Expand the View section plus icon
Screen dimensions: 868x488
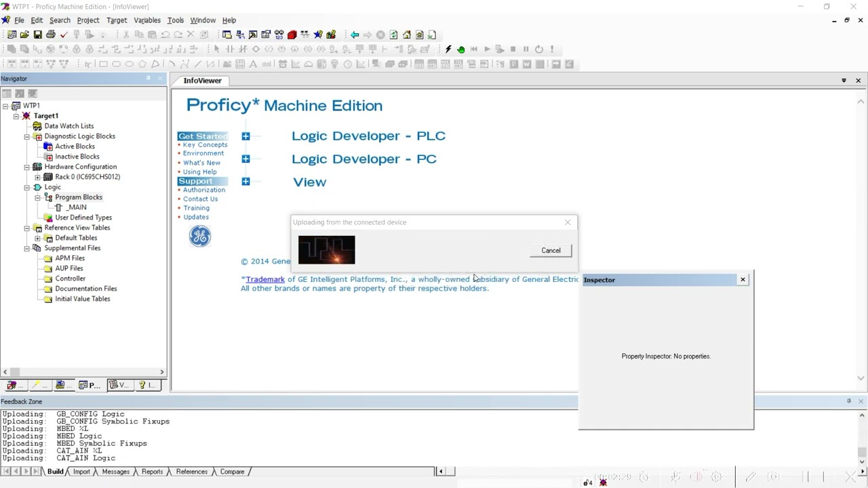click(x=245, y=182)
